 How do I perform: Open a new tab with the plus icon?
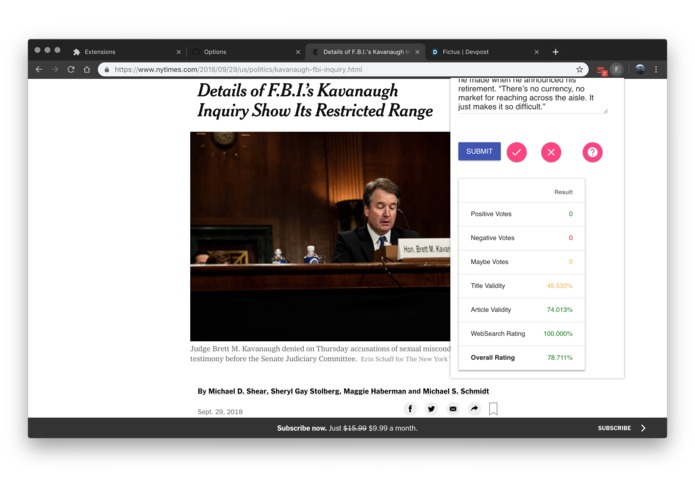[555, 52]
